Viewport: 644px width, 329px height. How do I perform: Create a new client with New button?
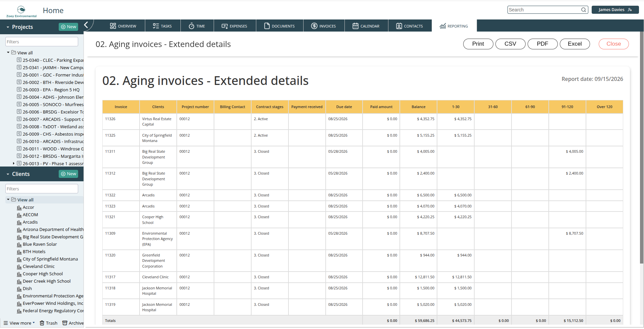click(68, 174)
